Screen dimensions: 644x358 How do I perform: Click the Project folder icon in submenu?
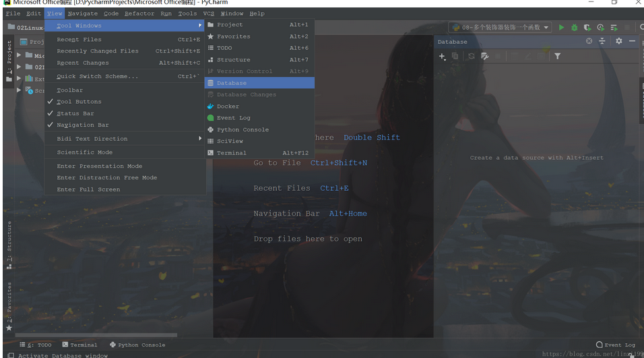[x=211, y=25]
